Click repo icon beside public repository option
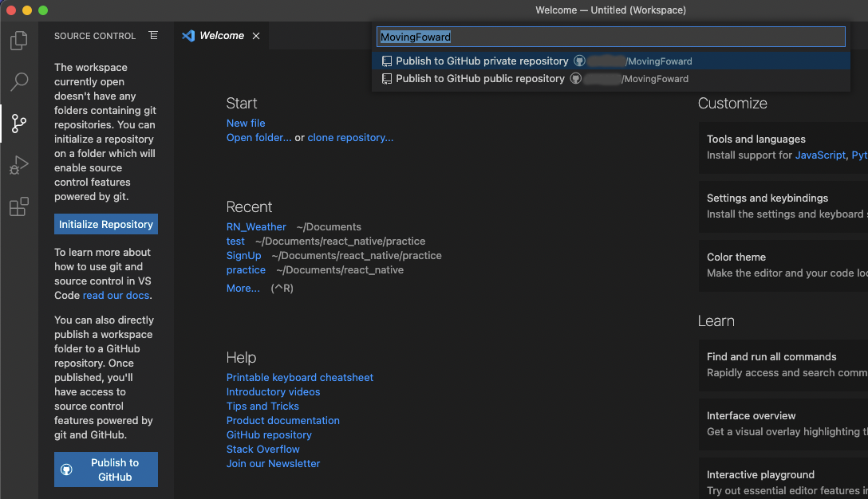 pos(387,79)
